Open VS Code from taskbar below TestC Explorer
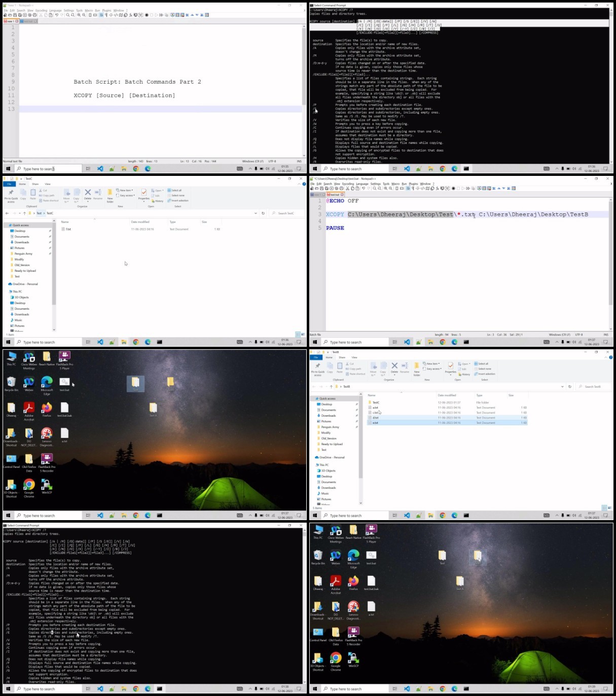 pos(100,342)
